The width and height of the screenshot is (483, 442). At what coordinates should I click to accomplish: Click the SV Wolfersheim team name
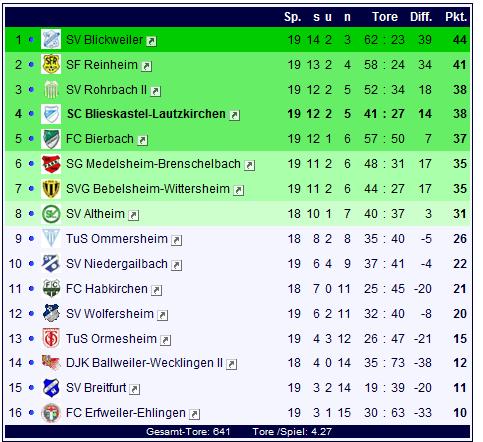pyautogui.click(x=110, y=314)
